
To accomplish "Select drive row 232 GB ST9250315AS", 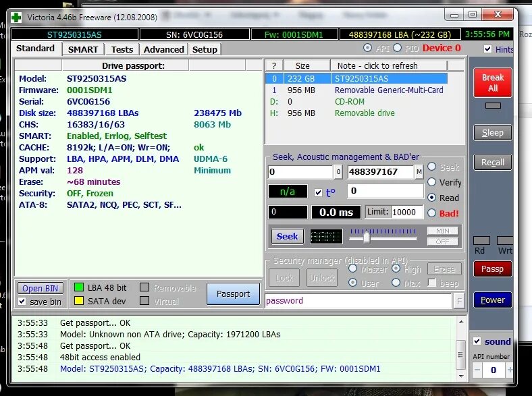I will (x=356, y=79).
